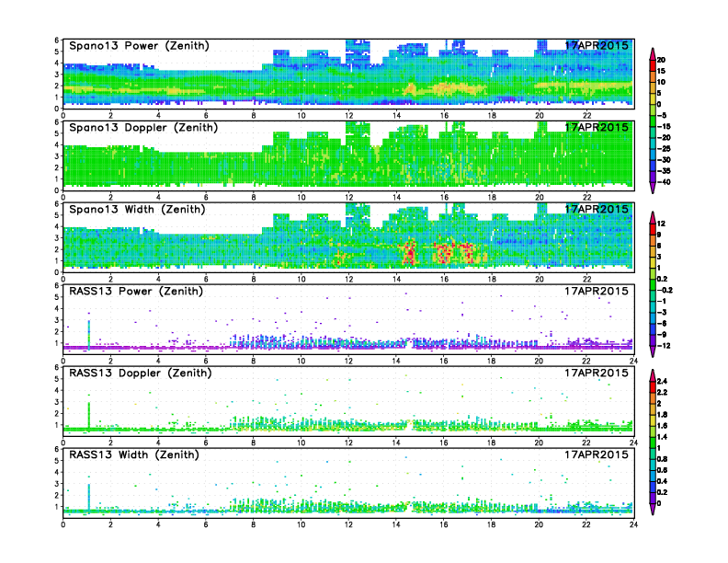728x563 pixels.
Task: Click the 17APR2015 date in the RASS13 Power panel
Action: 597,291
